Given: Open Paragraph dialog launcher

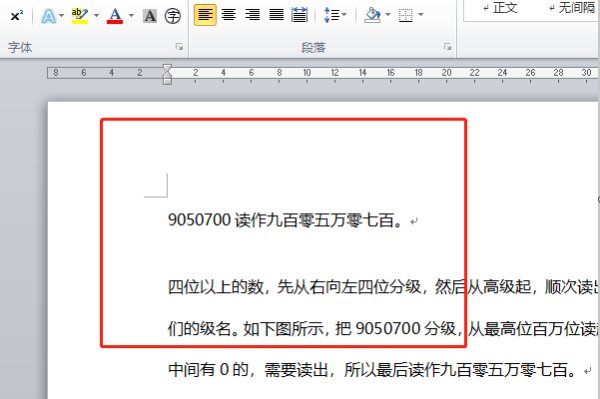Looking at the screenshot, I should (447, 47).
